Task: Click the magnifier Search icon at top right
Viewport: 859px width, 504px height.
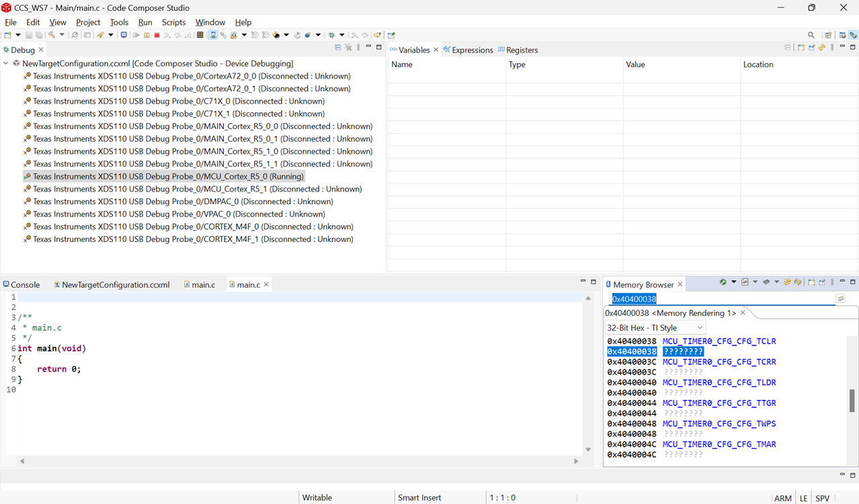Action: coord(811,35)
